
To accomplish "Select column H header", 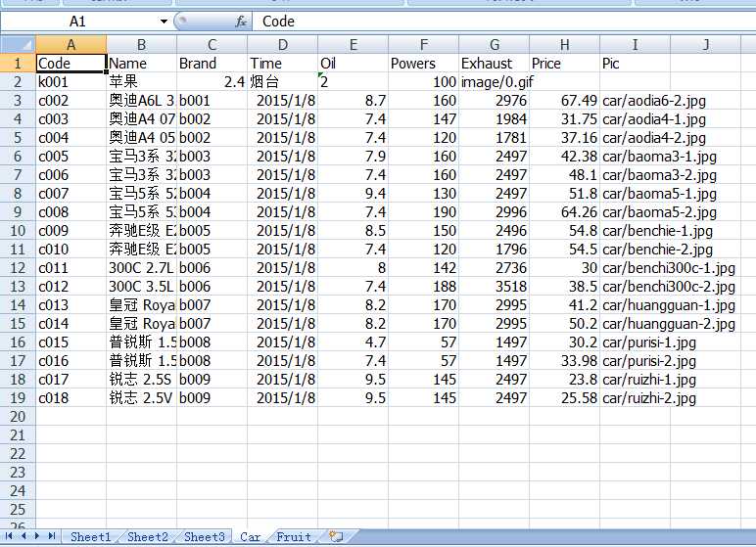I will [x=565, y=45].
